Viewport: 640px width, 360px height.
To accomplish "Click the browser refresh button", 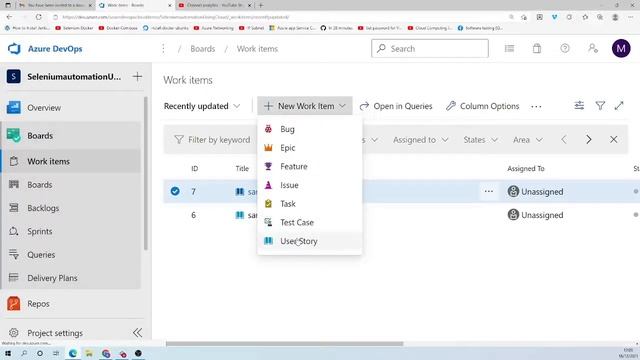I will tap(38, 17).
